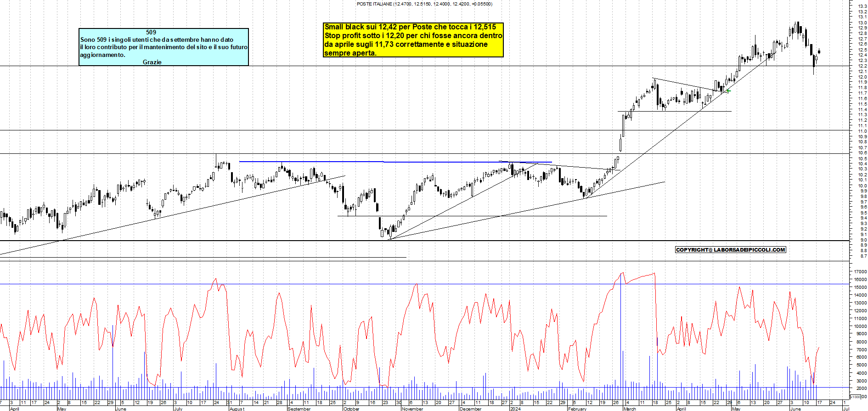868x411 pixels.
Task: Click the 2000 volume axis label
Action: tap(861, 388)
